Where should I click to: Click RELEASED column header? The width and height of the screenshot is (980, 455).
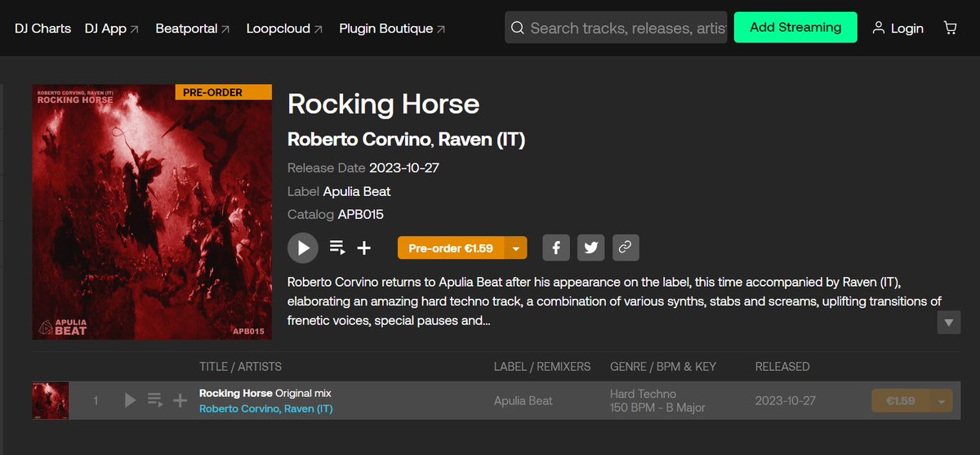[782, 366]
